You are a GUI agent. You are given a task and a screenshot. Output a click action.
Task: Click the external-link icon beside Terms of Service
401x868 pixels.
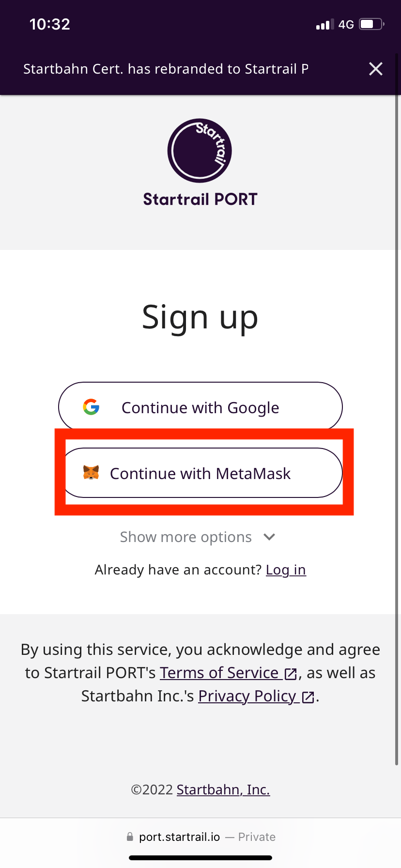291,673
